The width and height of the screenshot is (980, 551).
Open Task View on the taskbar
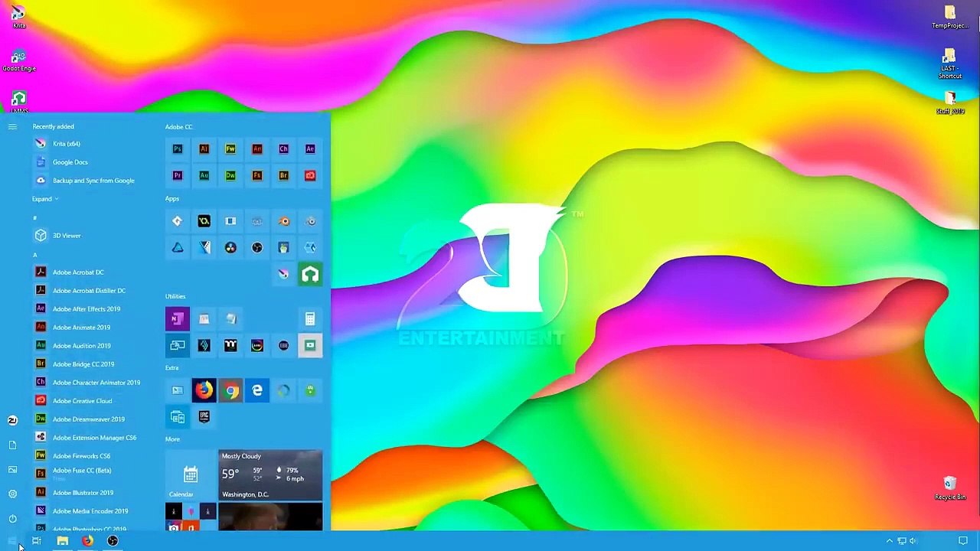37,541
